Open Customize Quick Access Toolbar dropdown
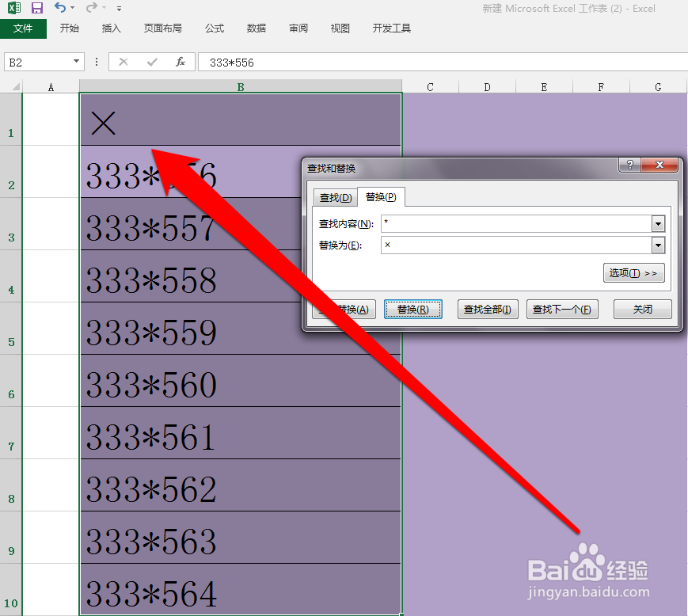The image size is (688, 616). (119, 9)
